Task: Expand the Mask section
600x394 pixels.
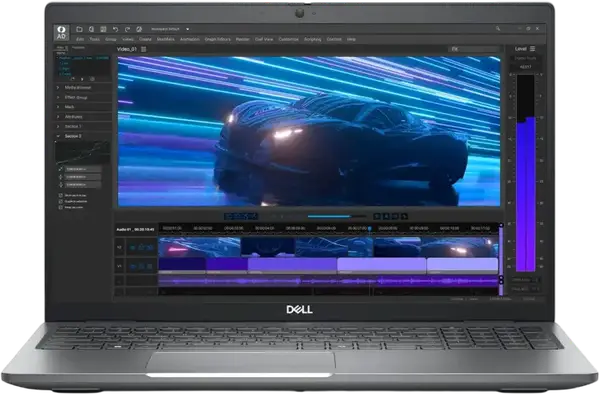Action: pyautogui.click(x=83, y=107)
